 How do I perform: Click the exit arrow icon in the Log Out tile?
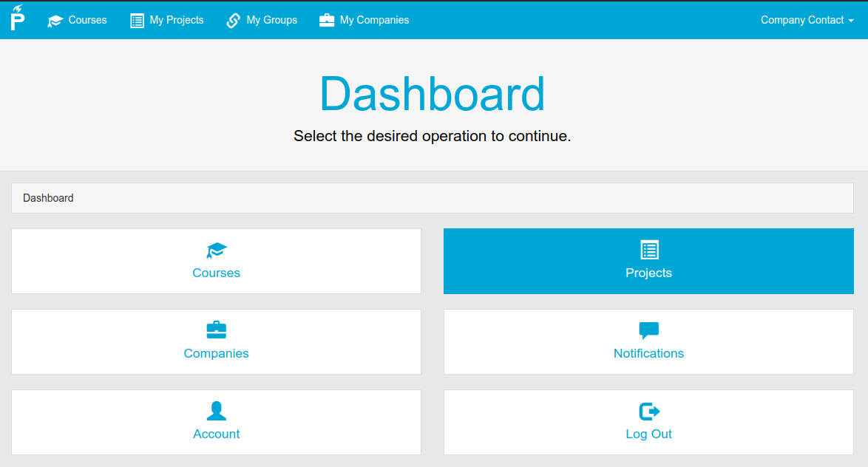tap(649, 411)
